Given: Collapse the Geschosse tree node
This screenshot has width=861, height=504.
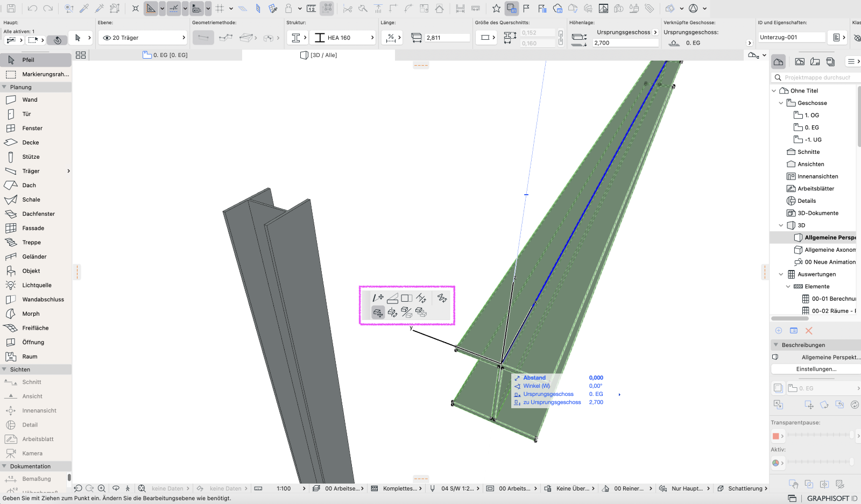Looking at the screenshot, I should (781, 103).
